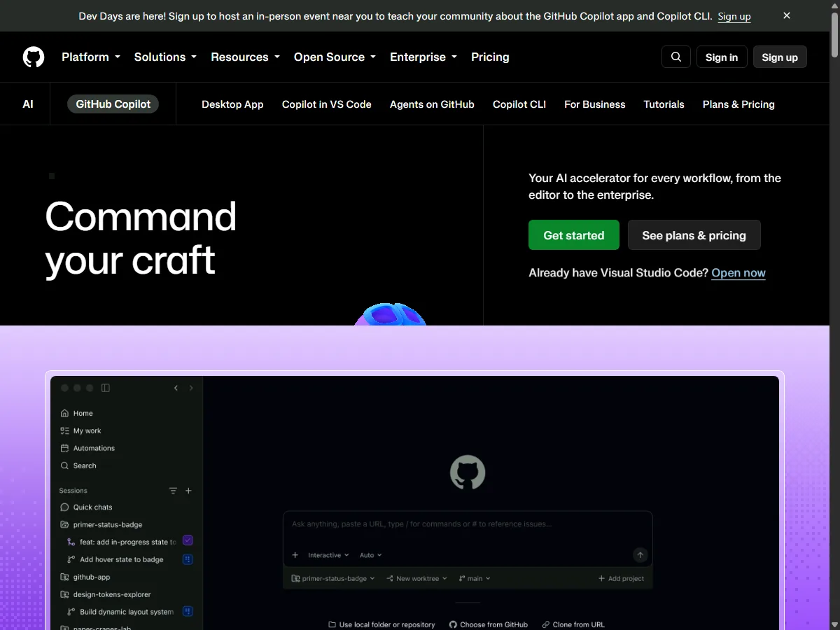
Task: Click the branch icon beside Add hover state
Action: [71, 559]
